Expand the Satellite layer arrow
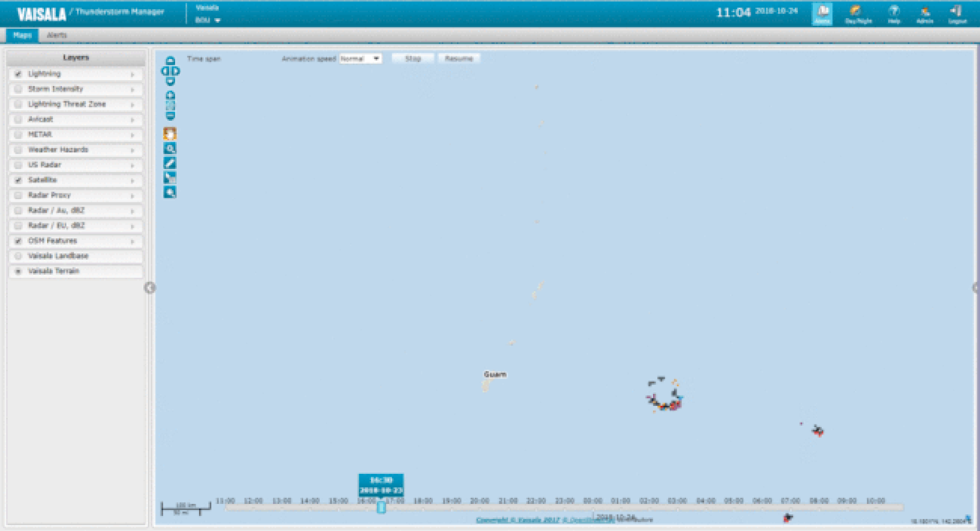 pos(132,181)
